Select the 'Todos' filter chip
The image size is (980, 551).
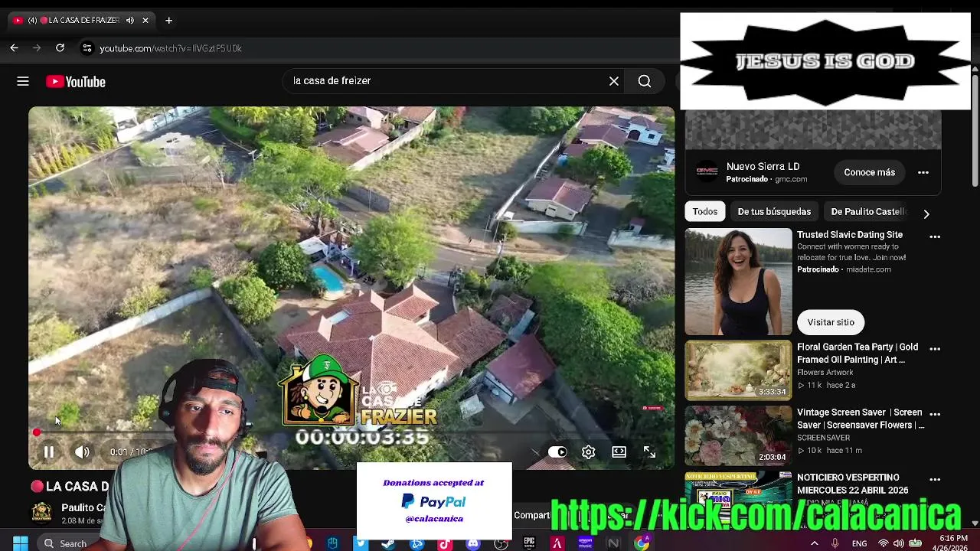pyautogui.click(x=705, y=212)
